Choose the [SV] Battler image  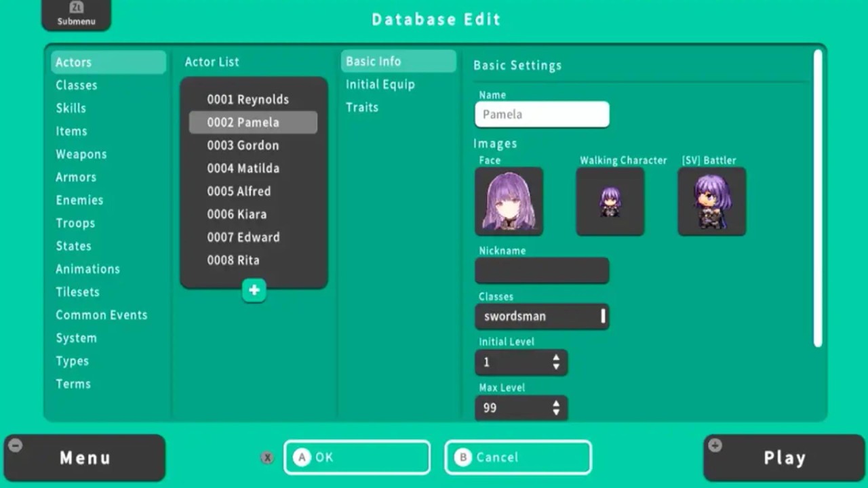pyautogui.click(x=711, y=202)
